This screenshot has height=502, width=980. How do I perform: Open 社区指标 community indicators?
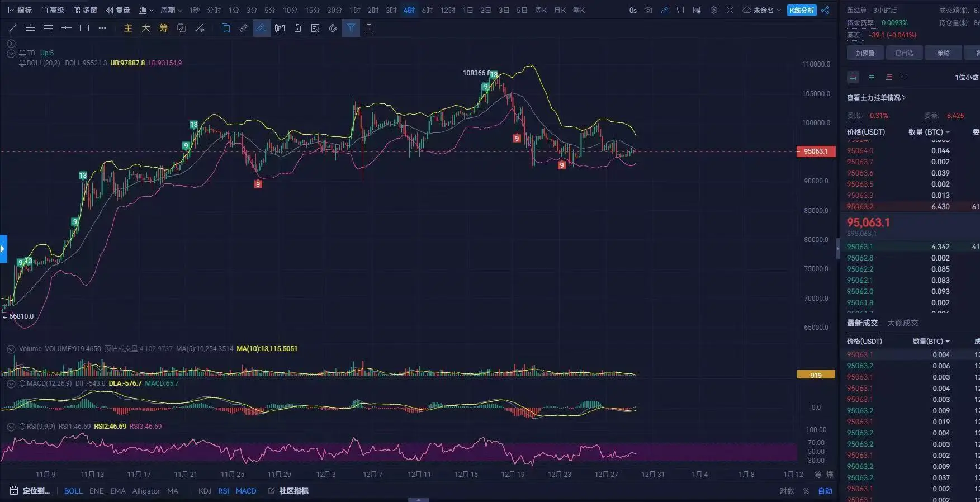(288, 491)
